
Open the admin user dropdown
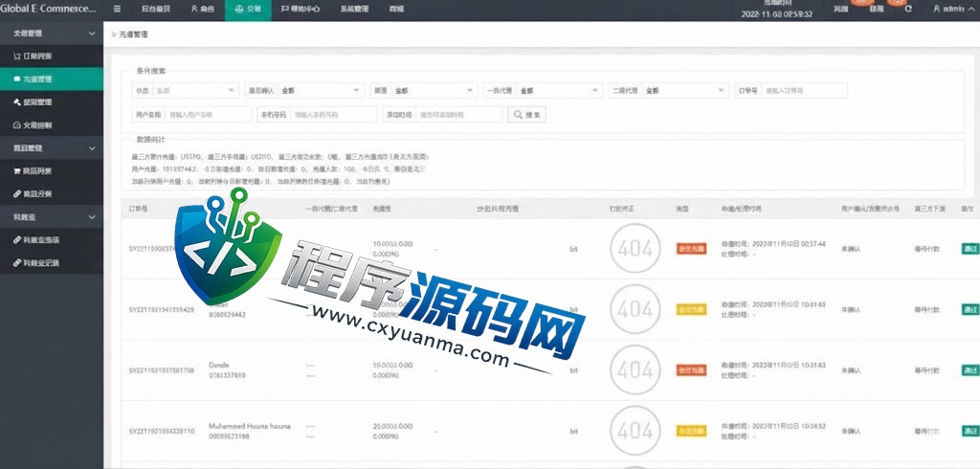[952, 9]
